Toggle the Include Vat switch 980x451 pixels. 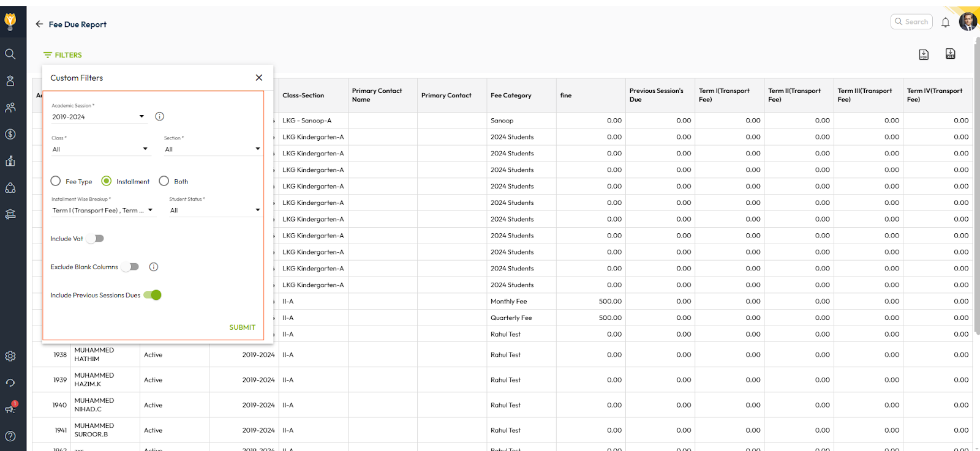(96, 239)
